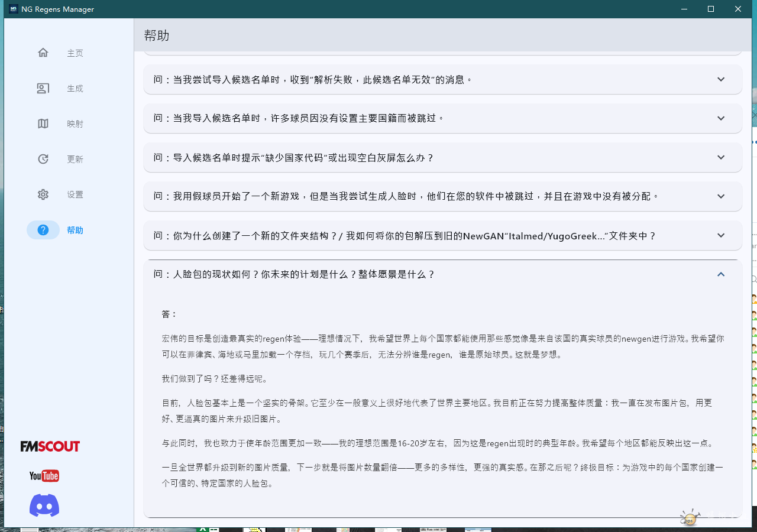Collapse the facepack status (人脸包的现状) answer
Image resolution: width=757 pixels, height=532 pixels.
pos(721,274)
